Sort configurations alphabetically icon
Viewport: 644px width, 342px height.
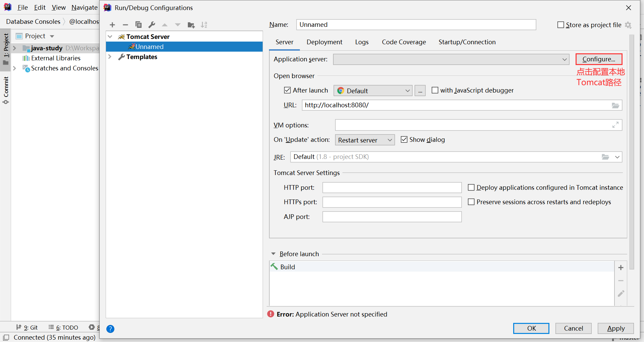click(204, 25)
